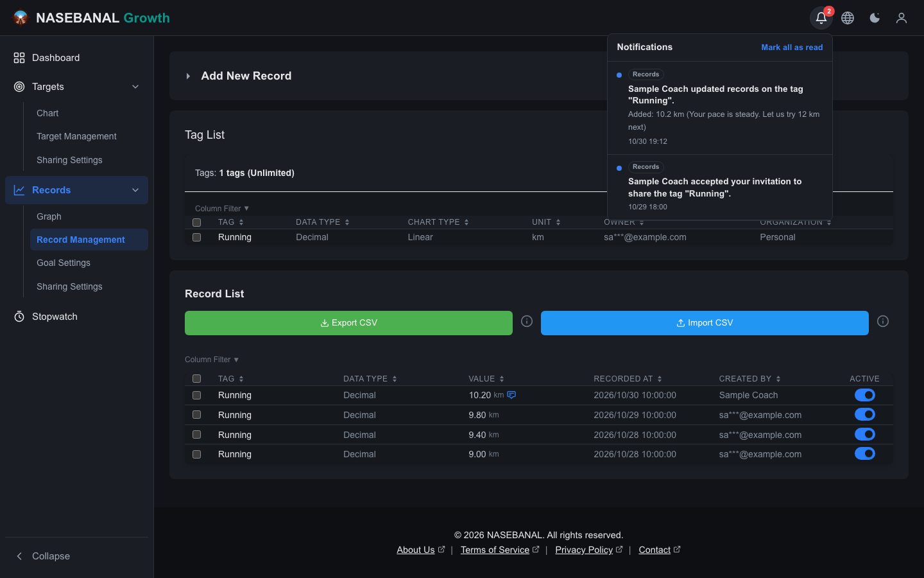924x578 pixels.
Task: Sort records by Recorded At arrows
Action: pyautogui.click(x=660, y=379)
